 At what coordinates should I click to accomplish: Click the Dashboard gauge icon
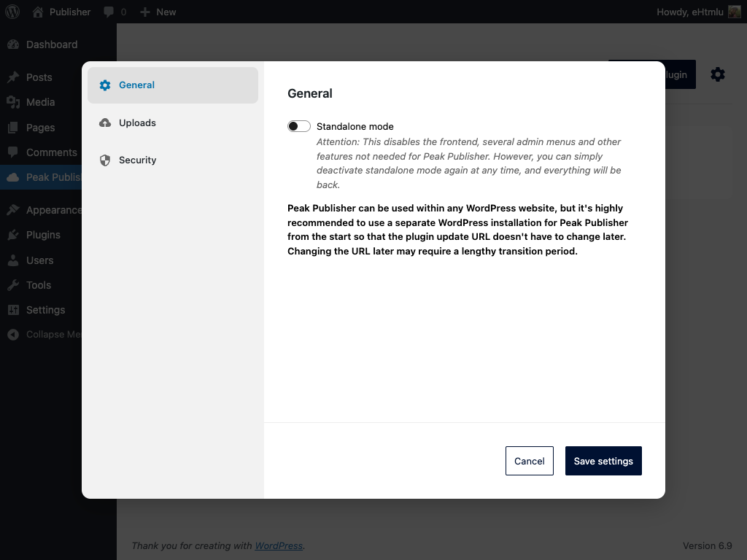(x=13, y=44)
